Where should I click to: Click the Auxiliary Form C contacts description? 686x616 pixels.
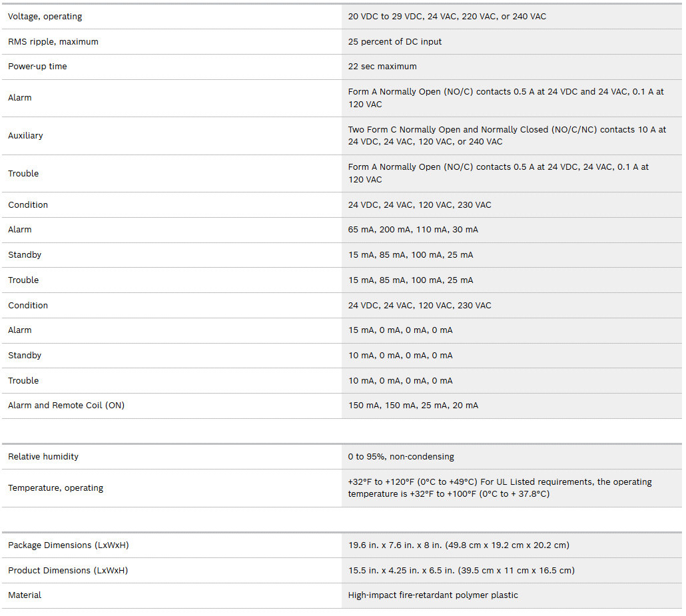[507, 136]
